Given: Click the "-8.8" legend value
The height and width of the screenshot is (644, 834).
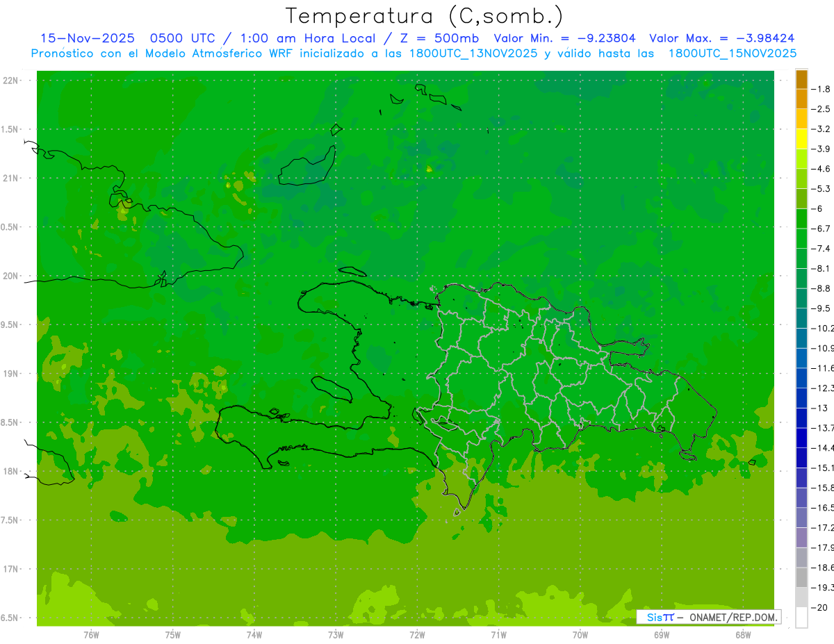Looking at the screenshot, I should pos(821,288).
